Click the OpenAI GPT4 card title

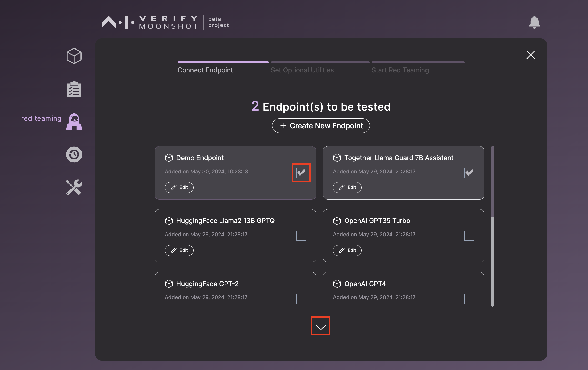tap(365, 284)
